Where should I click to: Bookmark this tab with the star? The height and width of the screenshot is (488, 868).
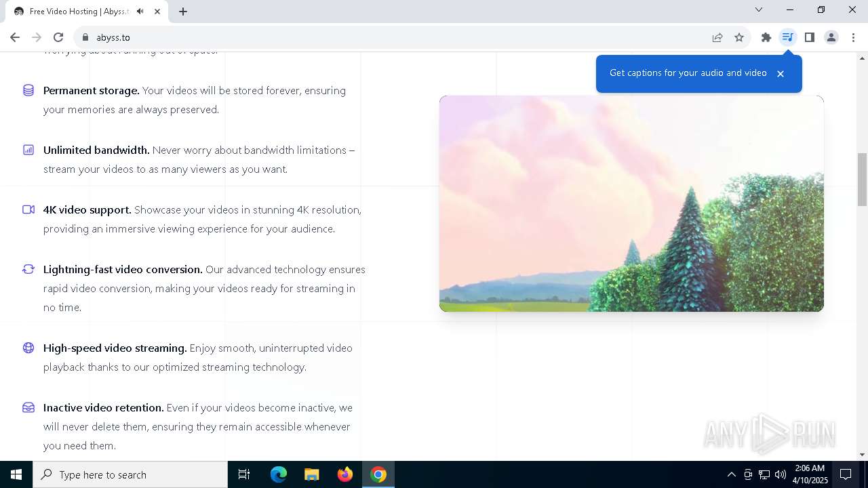(739, 37)
